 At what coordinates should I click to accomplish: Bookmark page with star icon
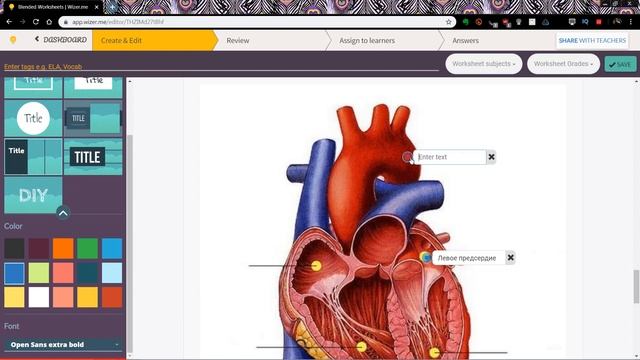(449, 22)
